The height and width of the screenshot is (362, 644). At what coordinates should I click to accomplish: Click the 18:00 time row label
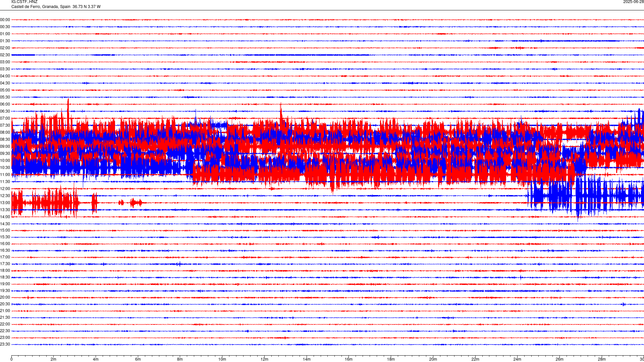click(x=5, y=270)
